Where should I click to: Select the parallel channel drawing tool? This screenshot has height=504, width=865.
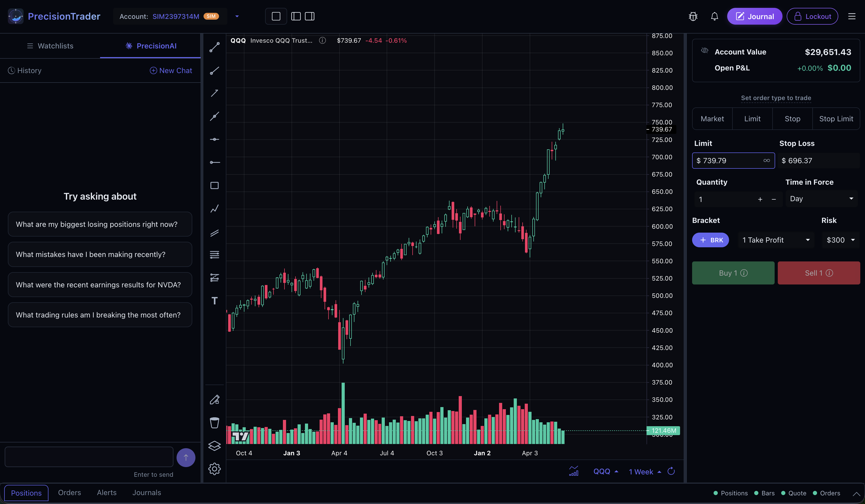pyautogui.click(x=215, y=233)
